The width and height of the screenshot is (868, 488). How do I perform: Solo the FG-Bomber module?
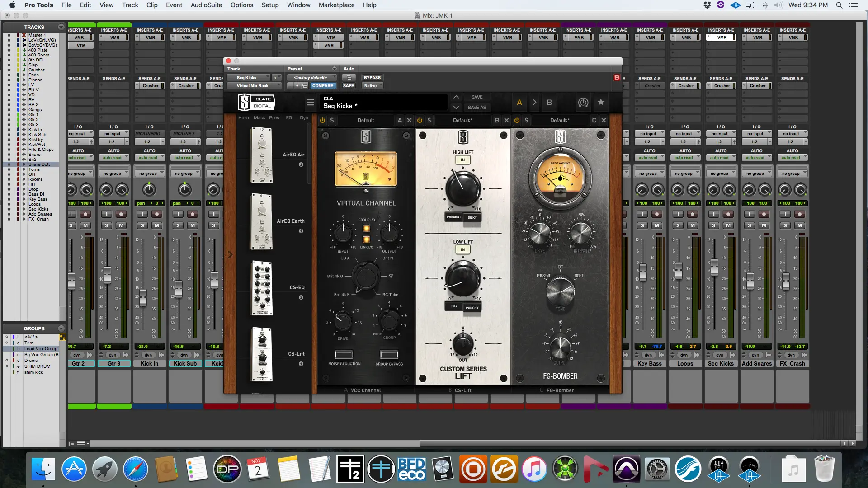coord(526,120)
